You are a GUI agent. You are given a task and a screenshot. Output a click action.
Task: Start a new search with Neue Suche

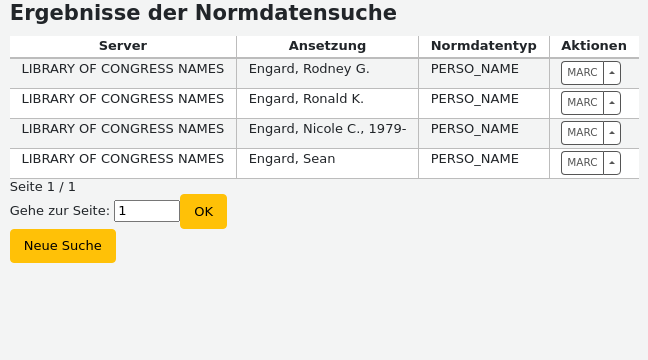click(x=63, y=246)
